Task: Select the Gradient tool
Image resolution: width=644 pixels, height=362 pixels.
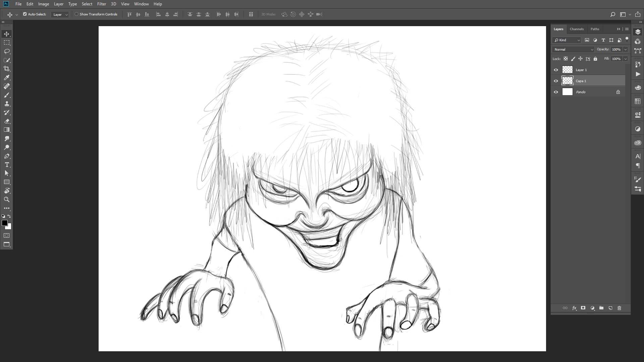Action: click(x=7, y=130)
